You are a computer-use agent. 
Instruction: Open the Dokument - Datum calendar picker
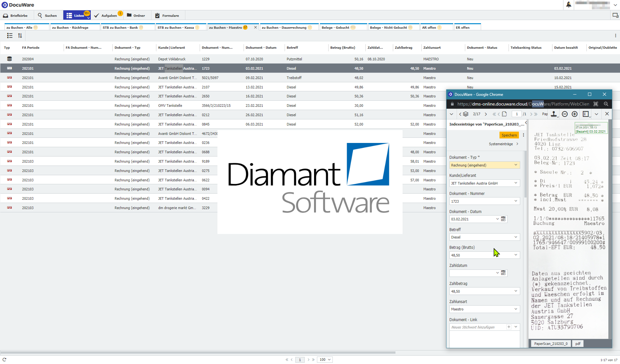tap(503, 219)
